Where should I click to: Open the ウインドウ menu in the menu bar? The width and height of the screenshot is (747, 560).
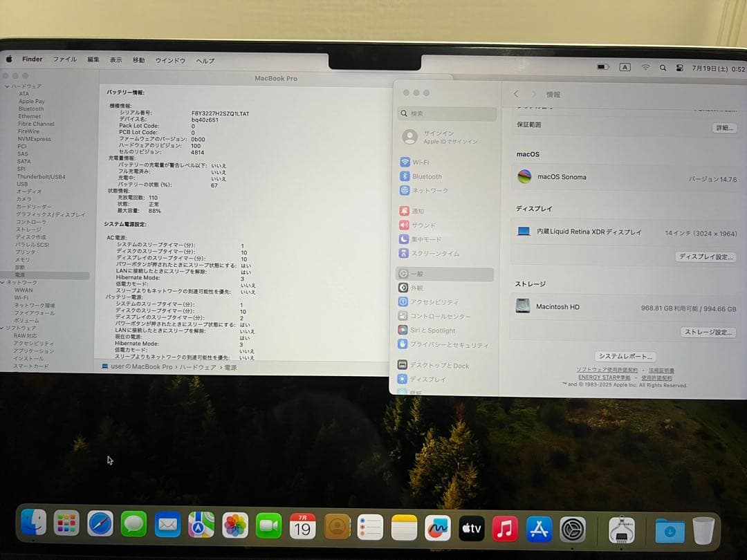pos(169,59)
